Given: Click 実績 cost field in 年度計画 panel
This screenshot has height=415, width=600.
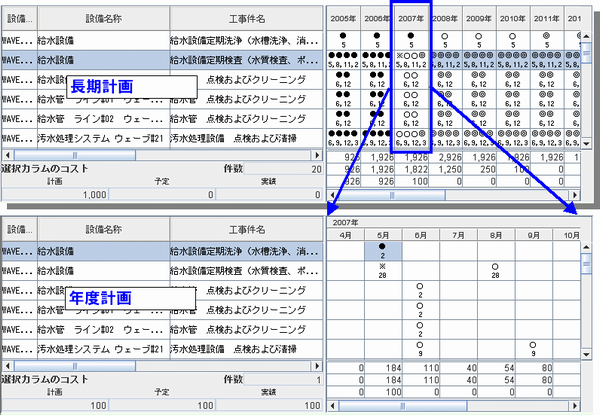Looking at the screenshot, I should tap(269, 405).
